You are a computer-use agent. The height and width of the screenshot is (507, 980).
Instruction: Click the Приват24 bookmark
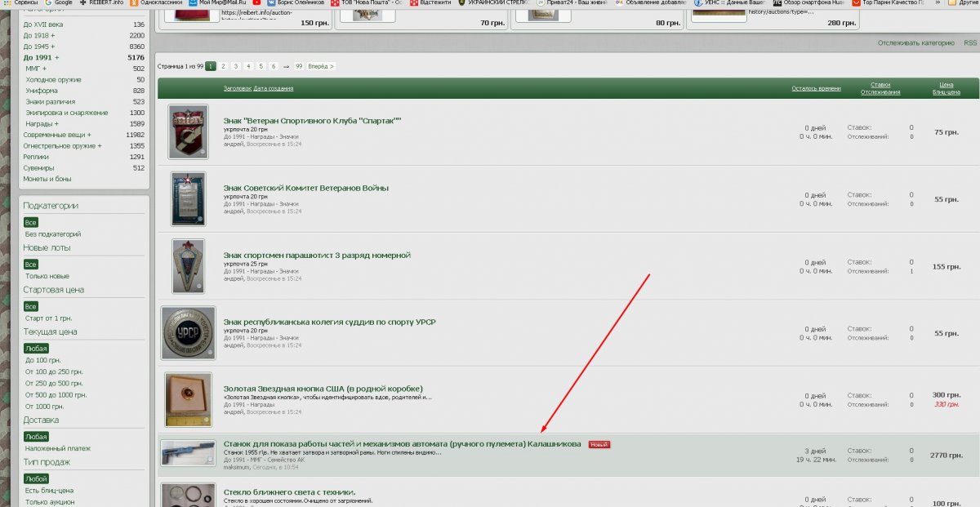coord(572,3)
